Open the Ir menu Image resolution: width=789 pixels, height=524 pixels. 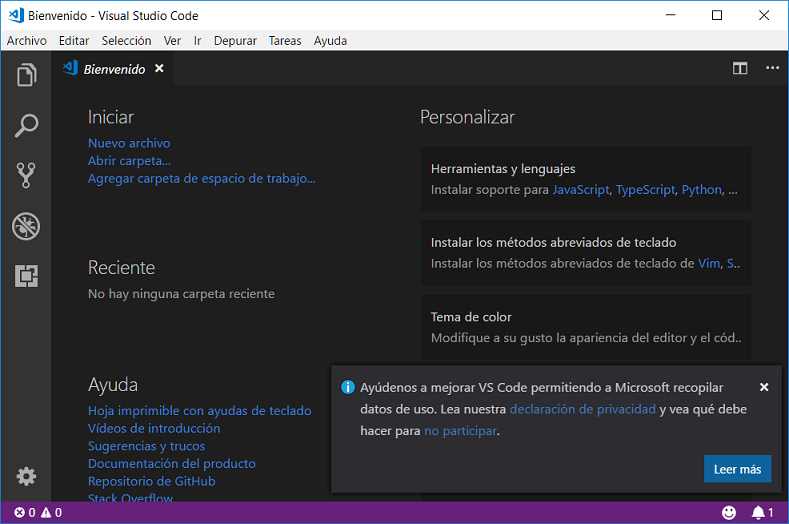coord(197,41)
